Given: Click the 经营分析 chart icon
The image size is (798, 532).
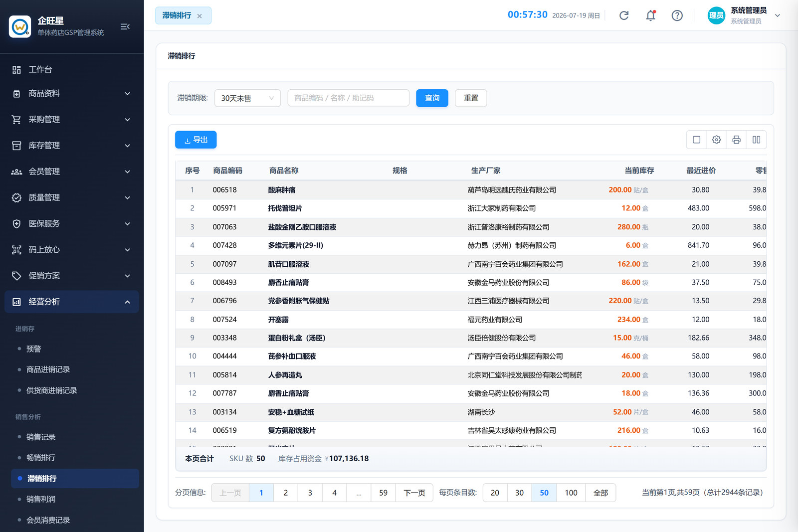Looking at the screenshot, I should (16, 302).
